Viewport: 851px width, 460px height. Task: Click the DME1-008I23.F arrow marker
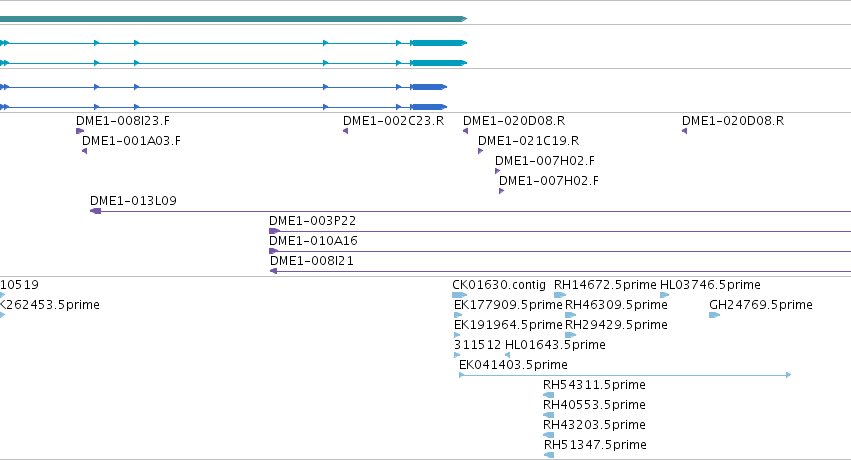pos(80,131)
